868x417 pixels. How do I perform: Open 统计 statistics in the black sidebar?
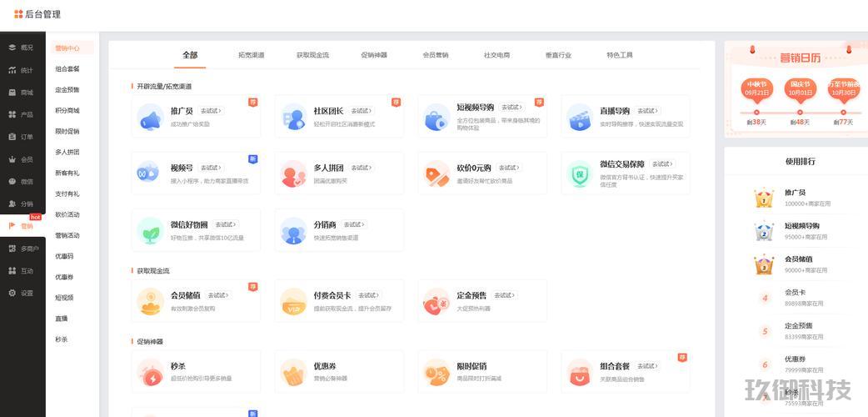click(21, 70)
